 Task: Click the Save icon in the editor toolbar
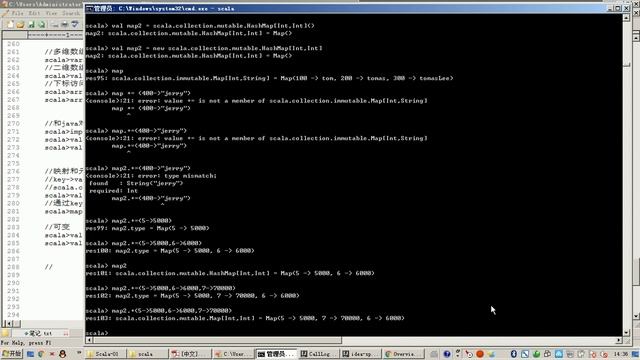[31, 25]
